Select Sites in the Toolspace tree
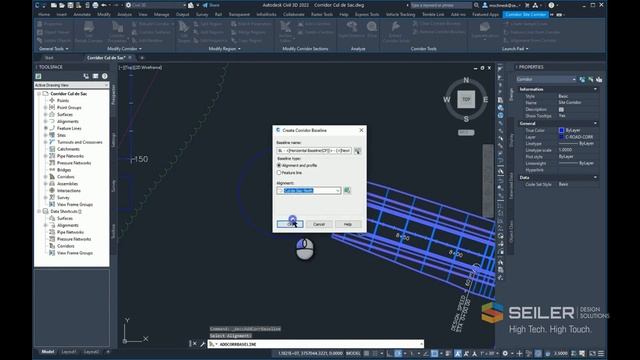 (x=61, y=135)
